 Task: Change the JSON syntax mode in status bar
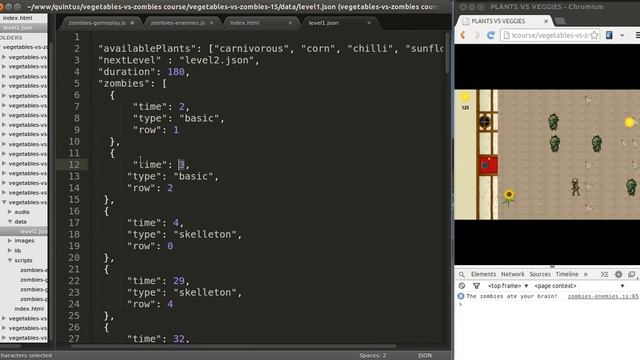(x=425, y=356)
